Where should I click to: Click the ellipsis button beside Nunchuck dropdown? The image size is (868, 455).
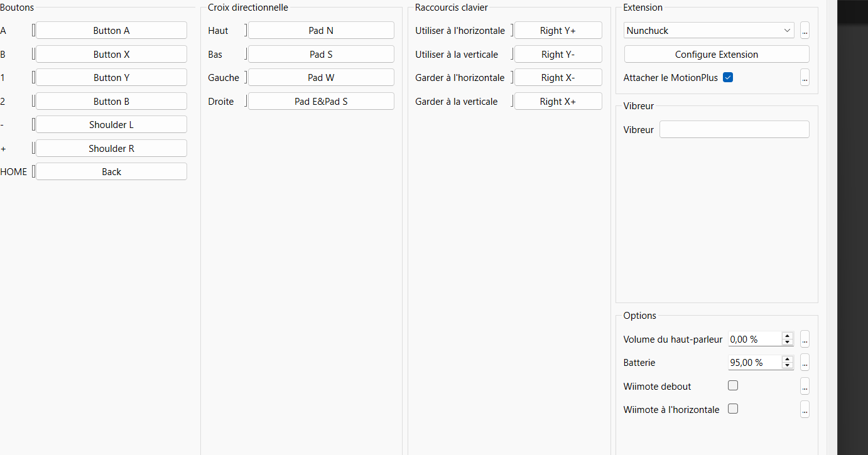(805, 31)
